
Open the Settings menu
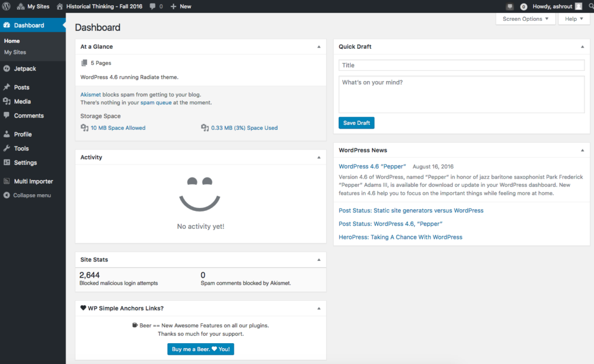26,162
